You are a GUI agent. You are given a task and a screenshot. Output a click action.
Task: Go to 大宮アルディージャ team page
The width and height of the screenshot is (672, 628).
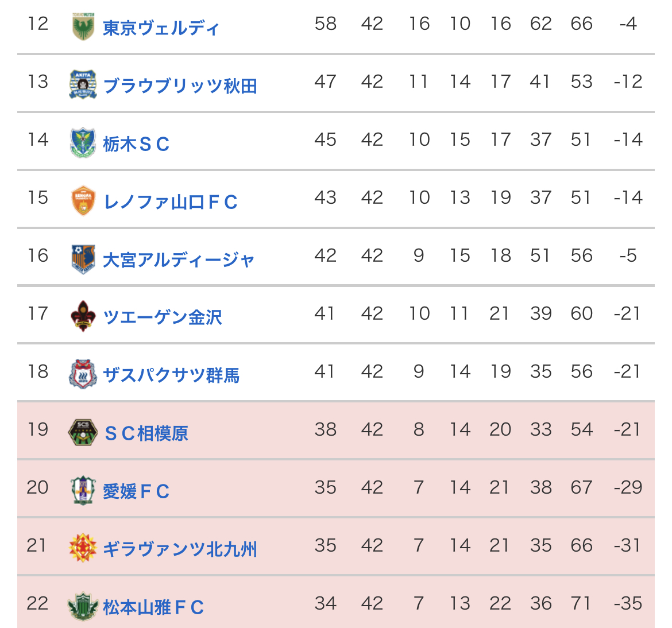click(x=178, y=259)
